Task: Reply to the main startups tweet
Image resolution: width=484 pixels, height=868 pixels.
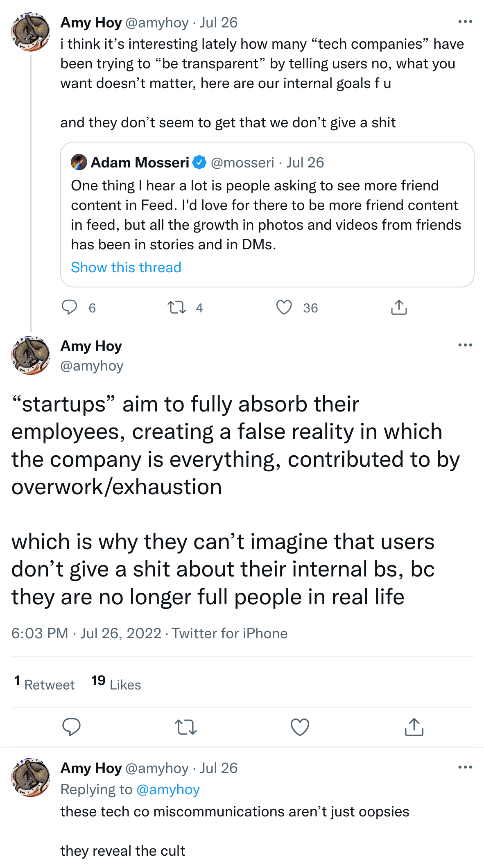Action: tap(71, 727)
